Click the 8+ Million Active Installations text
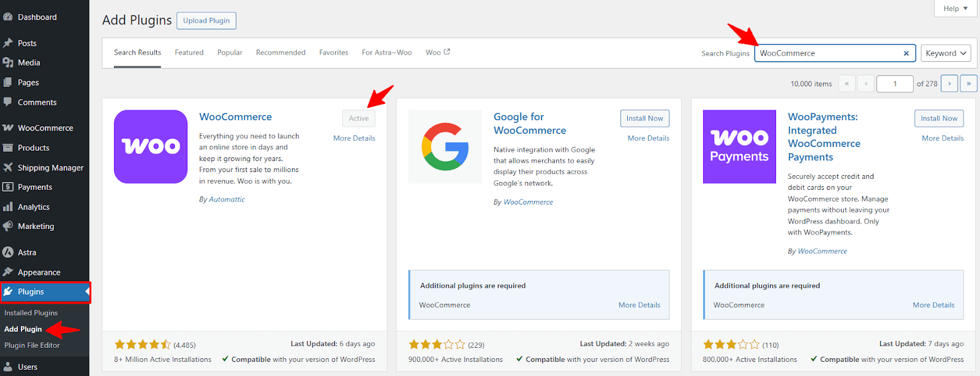The height and width of the screenshot is (376, 980). (x=162, y=359)
